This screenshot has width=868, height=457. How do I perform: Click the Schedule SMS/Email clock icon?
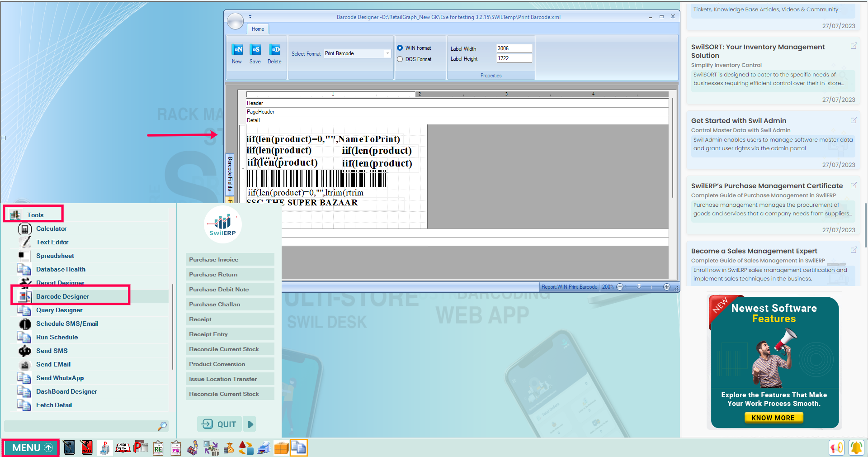(x=25, y=324)
